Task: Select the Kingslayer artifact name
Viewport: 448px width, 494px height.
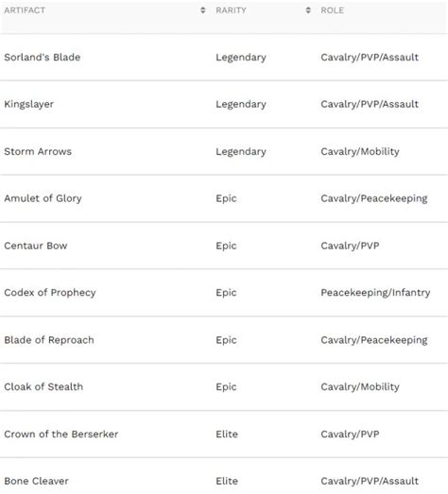Action: (29, 104)
